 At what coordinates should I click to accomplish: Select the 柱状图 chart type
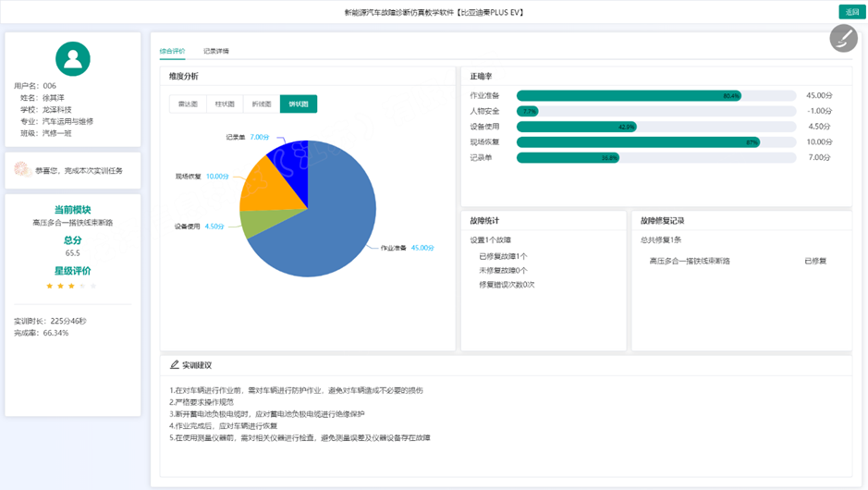(x=225, y=104)
